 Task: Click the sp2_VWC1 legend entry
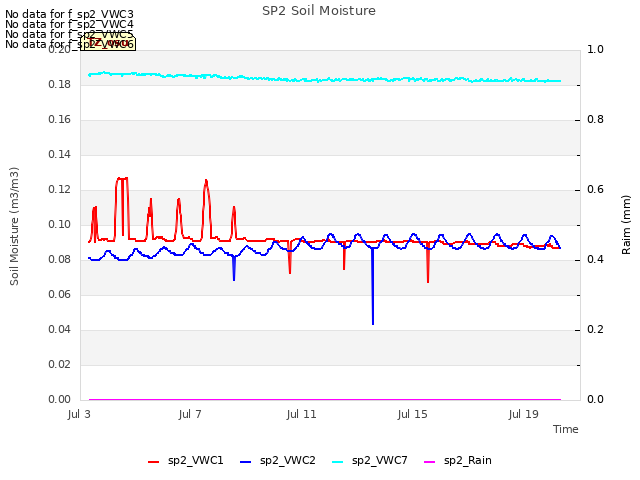pos(186,460)
